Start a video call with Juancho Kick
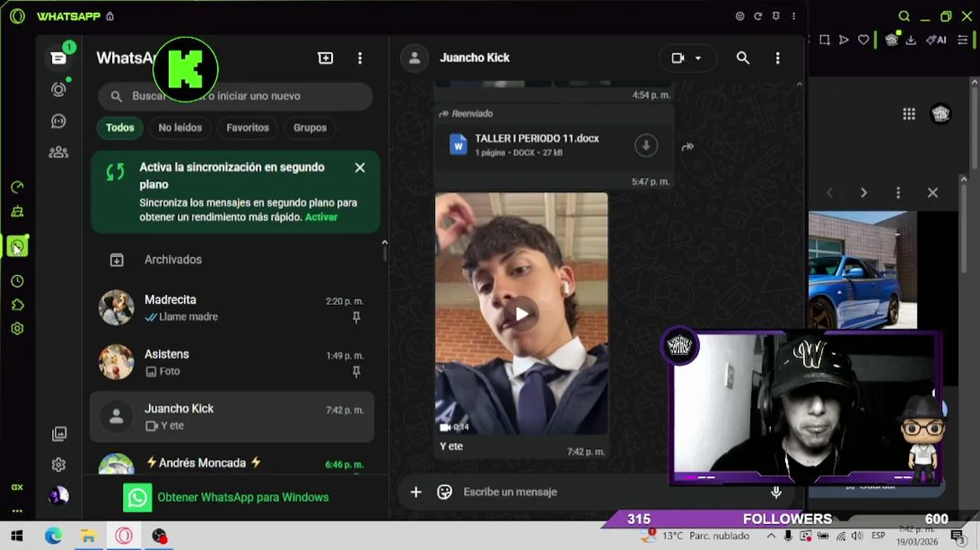This screenshot has height=550, width=980. 678,58
